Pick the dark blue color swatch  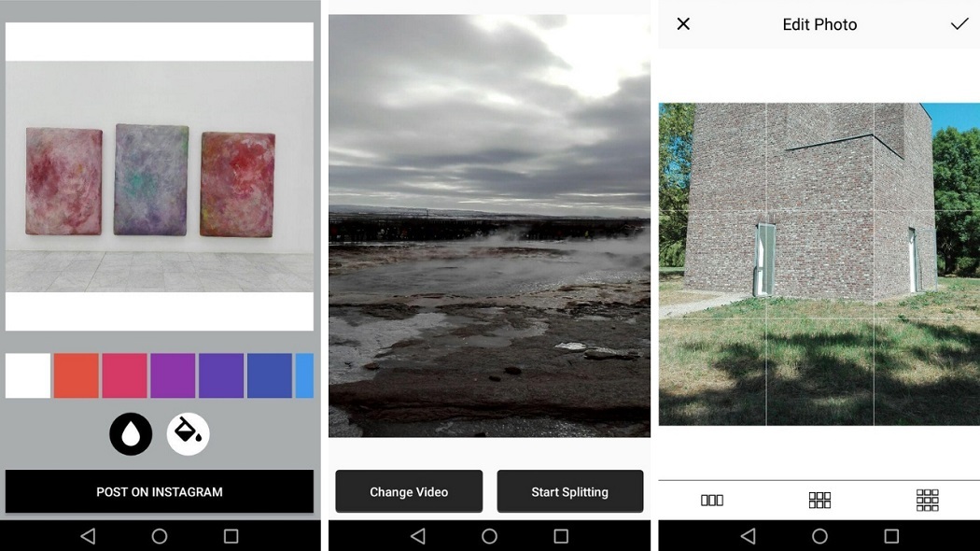tap(270, 375)
